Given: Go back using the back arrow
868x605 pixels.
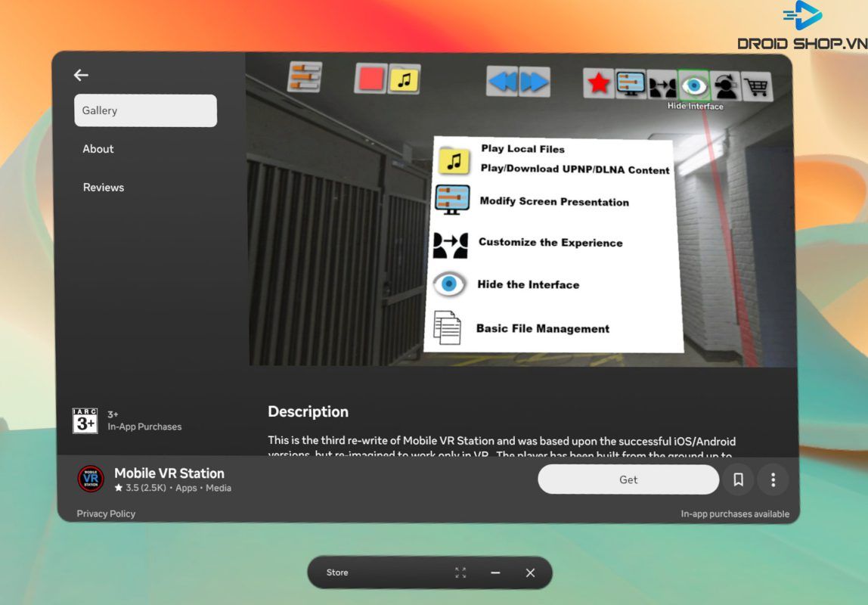Looking at the screenshot, I should pyautogui.click(x=81, y=75).
